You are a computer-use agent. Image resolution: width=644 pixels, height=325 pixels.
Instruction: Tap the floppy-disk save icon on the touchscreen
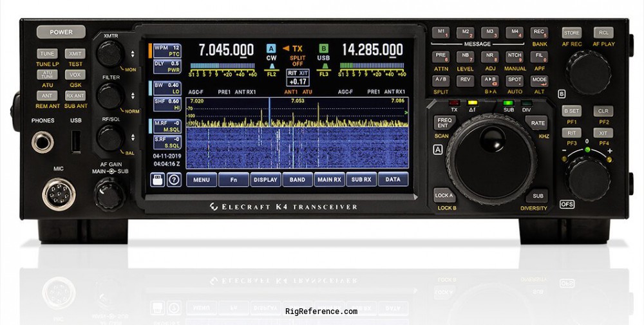tap(157, 180)
